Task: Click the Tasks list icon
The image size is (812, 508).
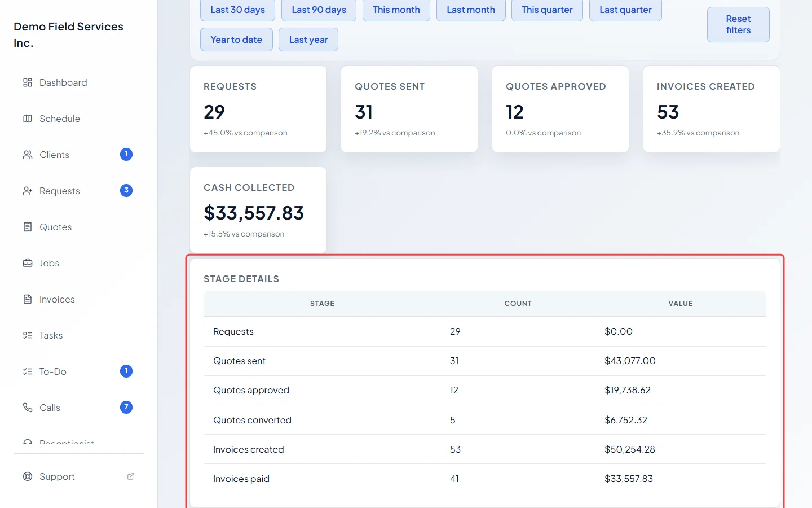Action: 28,335
